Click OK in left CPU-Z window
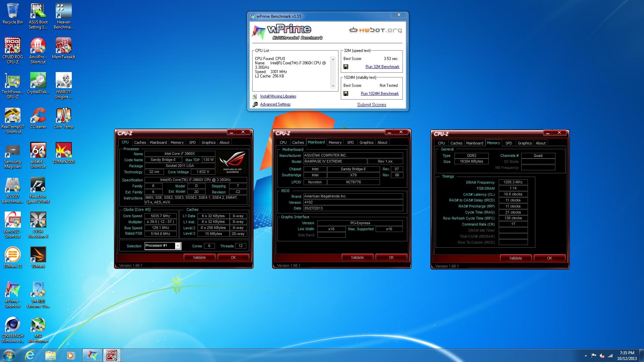Image resolution: width=644 pixels, height=362 pixels. (x=233, y=257)
